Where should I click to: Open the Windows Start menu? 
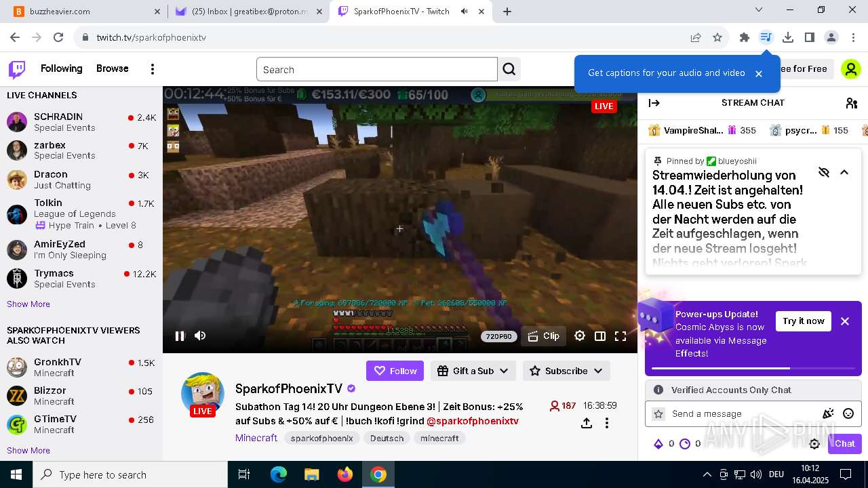coord(16,474)
